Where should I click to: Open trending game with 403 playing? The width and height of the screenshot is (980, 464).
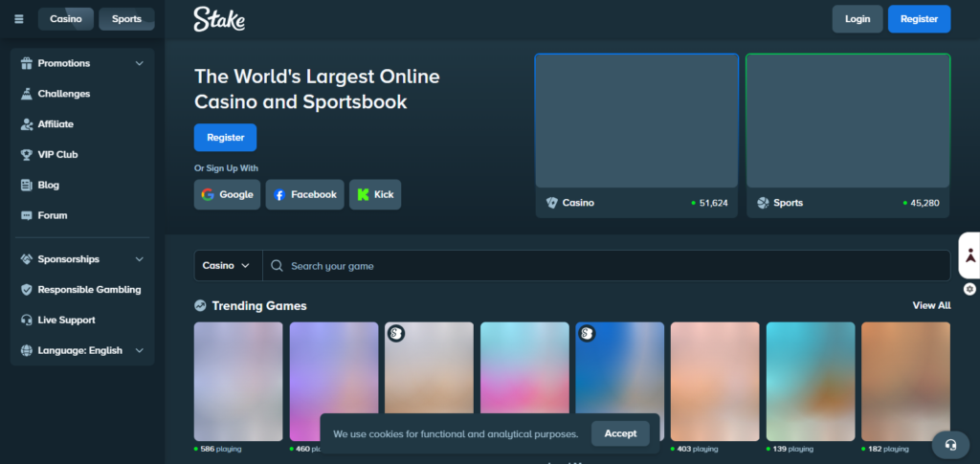click(x=715, y=382)
